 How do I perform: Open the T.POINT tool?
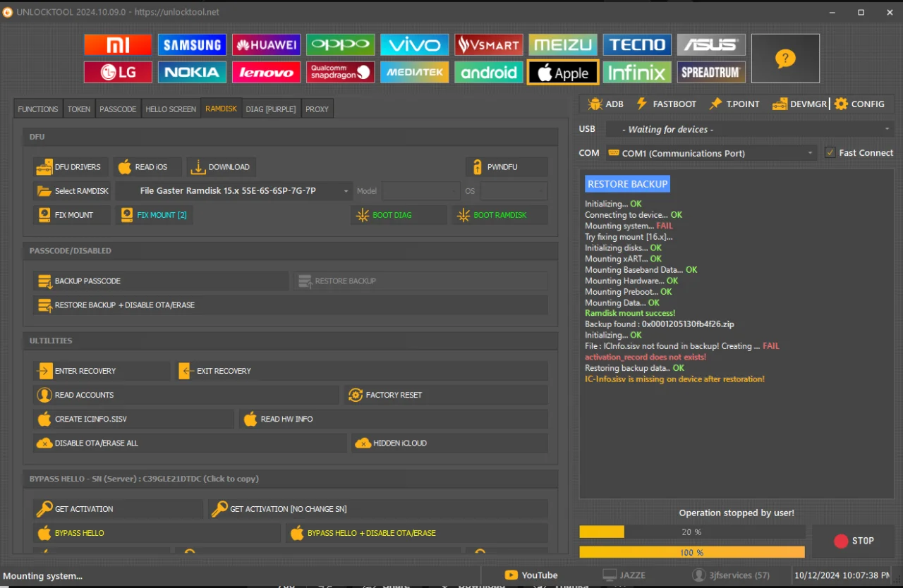(734, 104)
